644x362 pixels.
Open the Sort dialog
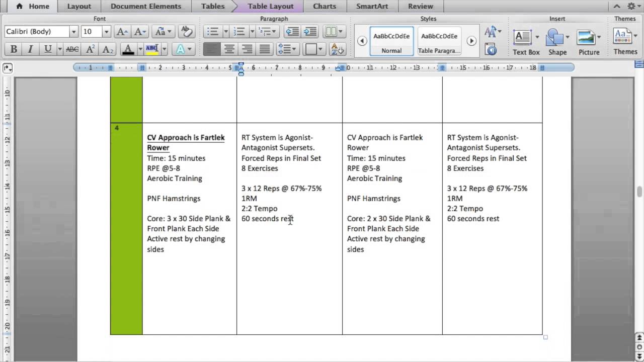click(x=338, y=49)
